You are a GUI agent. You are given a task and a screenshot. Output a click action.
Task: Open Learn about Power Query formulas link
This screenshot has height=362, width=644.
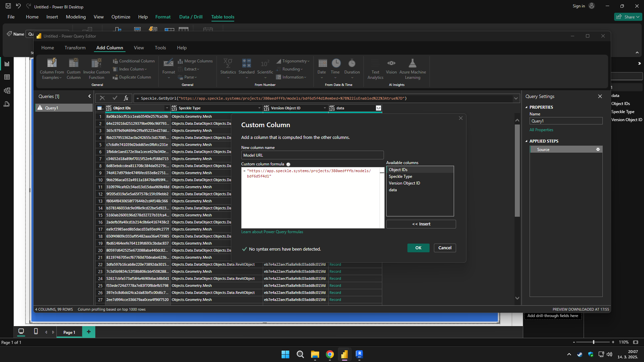pyautogui.click(x=272, y=232)
